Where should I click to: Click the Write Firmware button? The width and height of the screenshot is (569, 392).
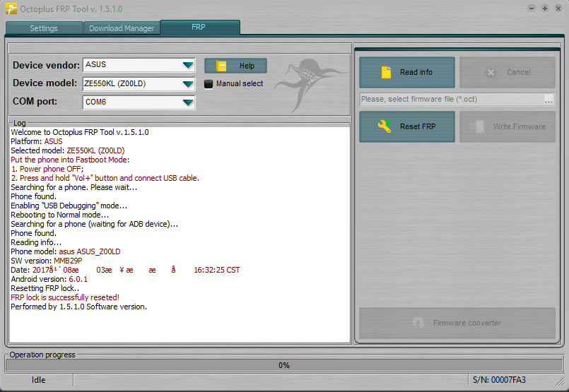click(508, 126)
